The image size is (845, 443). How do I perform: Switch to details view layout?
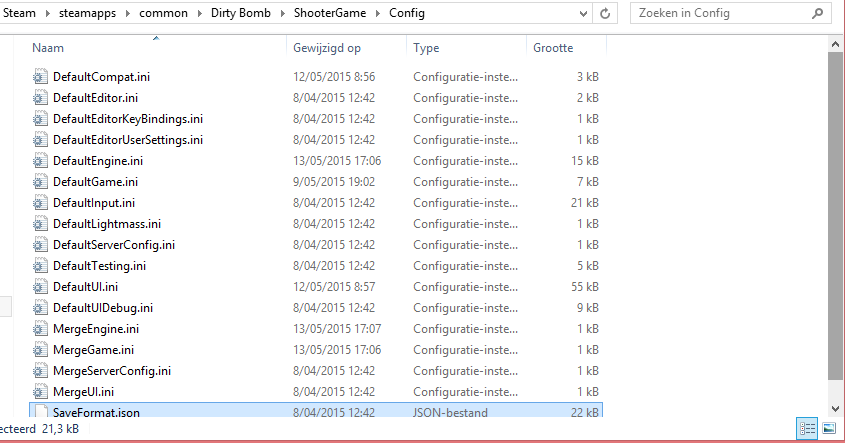coord(807,428)
